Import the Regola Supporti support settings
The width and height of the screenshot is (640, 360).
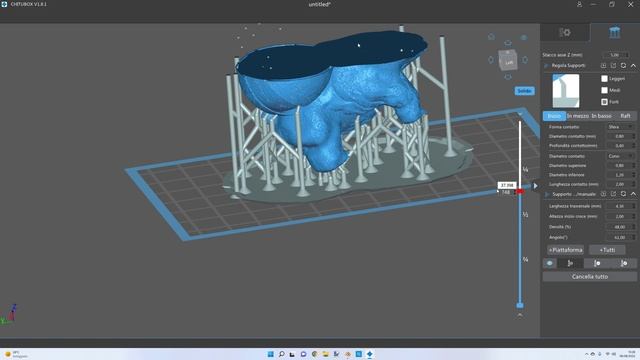click(603, 65)
